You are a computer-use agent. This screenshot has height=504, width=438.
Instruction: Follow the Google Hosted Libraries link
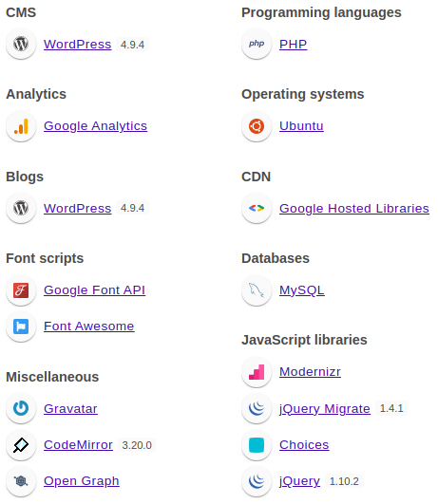click(x=354, y=208)
